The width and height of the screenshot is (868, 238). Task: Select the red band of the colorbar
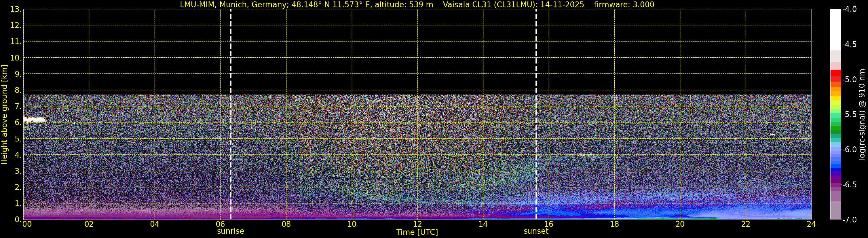[x=835, y=73]
